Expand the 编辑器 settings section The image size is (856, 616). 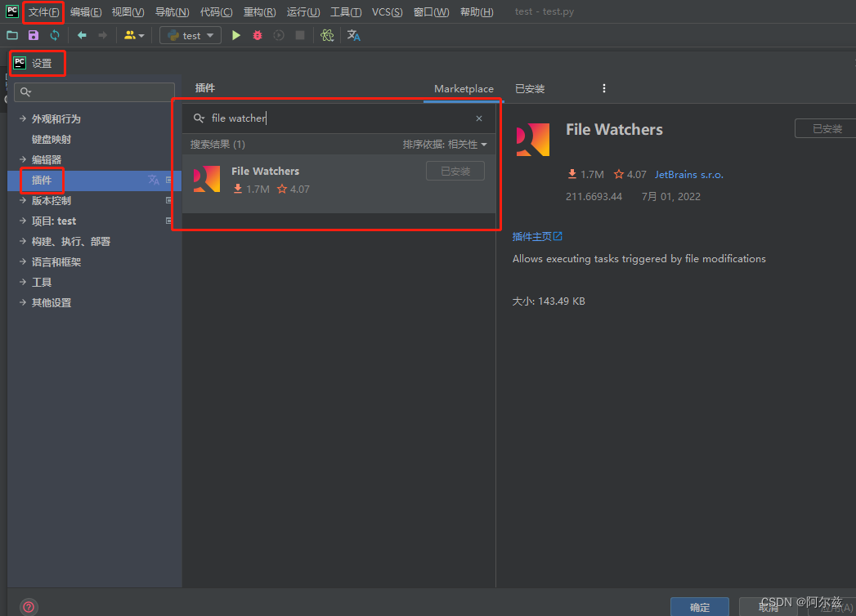coord(22,159)
